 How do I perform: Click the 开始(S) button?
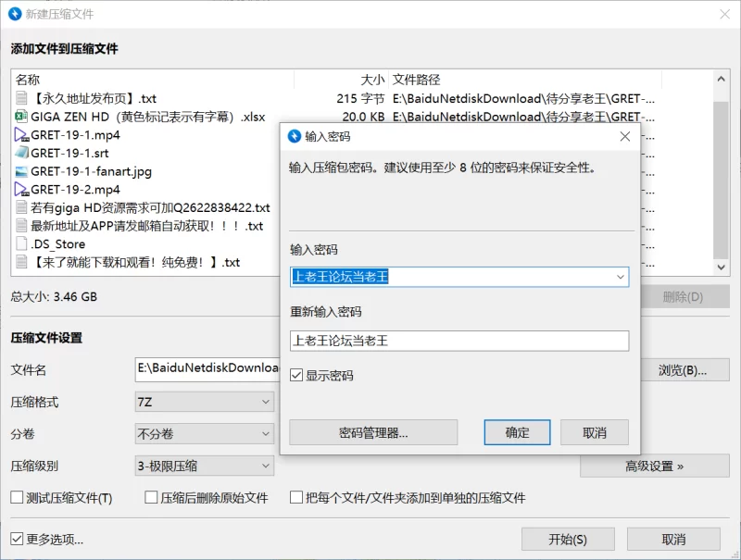[x=568, y=540]
